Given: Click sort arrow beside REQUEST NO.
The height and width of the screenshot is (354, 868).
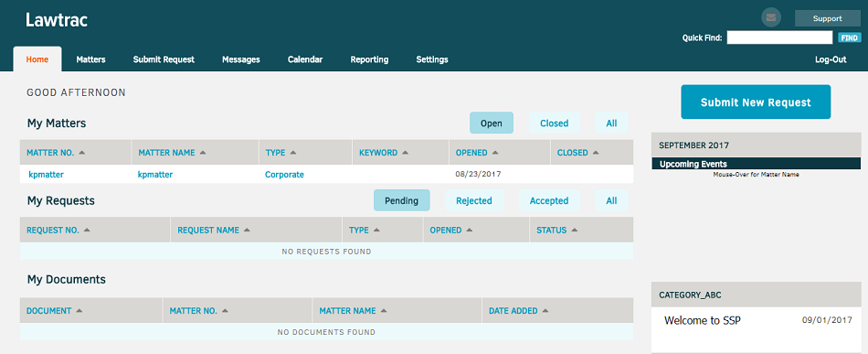Looking at the screenshot, I should [87, 230].
